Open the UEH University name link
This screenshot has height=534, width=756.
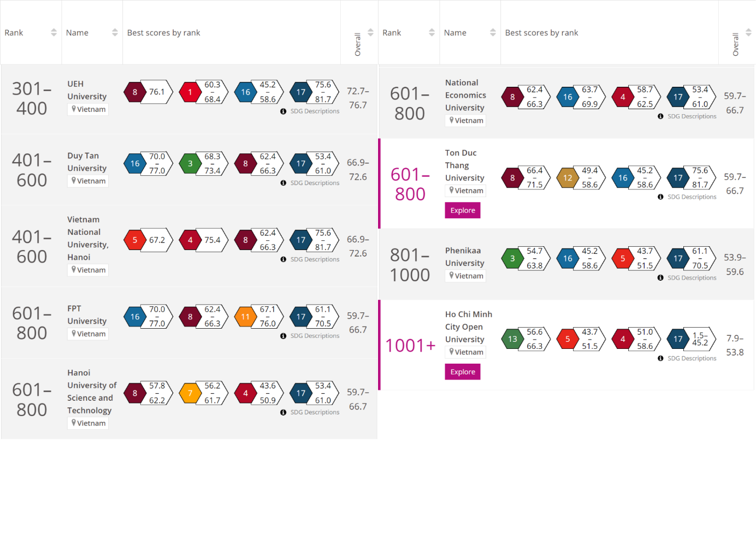coord(87,90)
